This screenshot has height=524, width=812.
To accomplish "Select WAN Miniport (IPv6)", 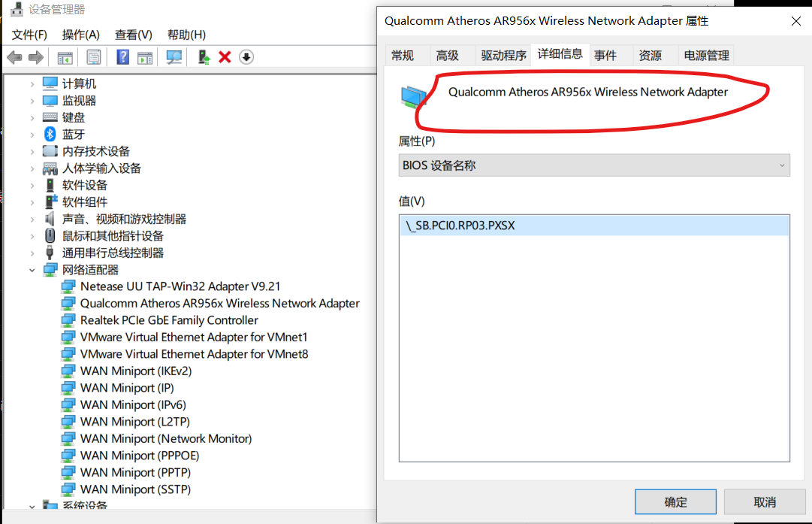I will (133, 404).
